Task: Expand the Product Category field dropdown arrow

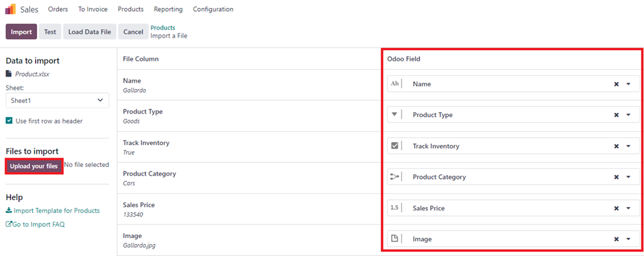Action: pyautogui.click(x=628, y=177)
